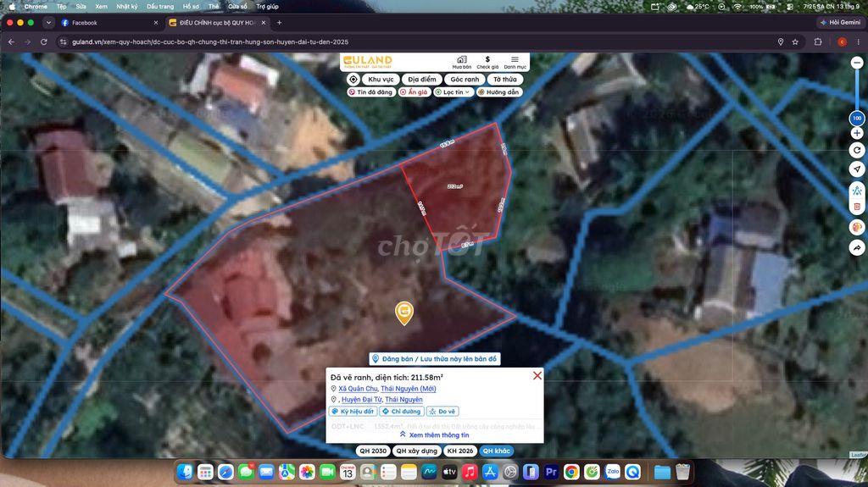Click the location permission icon in address bar

click(x=781, y=42)
